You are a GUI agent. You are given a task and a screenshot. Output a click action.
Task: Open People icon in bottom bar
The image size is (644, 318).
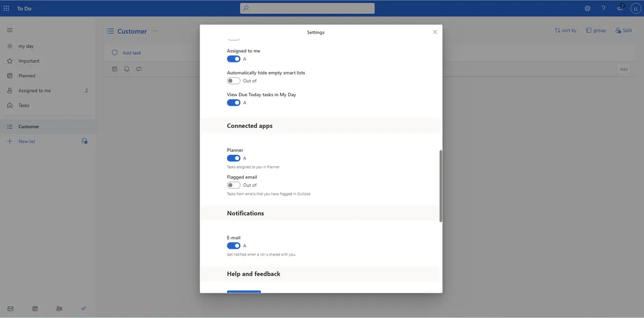pos(59,309)
